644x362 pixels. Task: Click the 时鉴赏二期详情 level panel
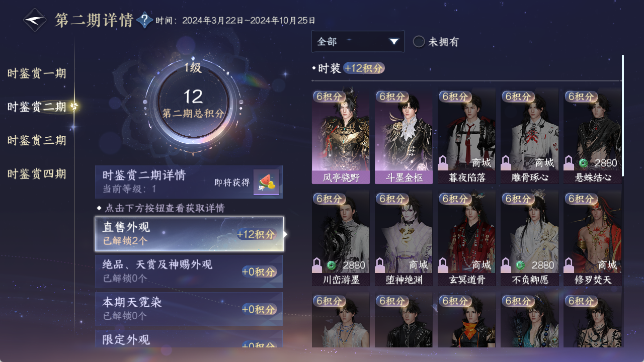pyautogui.click(x=189, y=182)
